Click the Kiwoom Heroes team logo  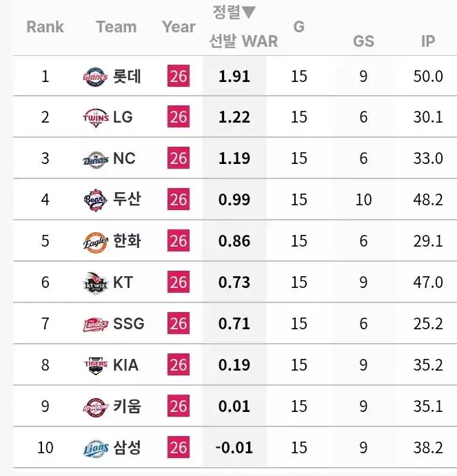(x=95, y=406)
